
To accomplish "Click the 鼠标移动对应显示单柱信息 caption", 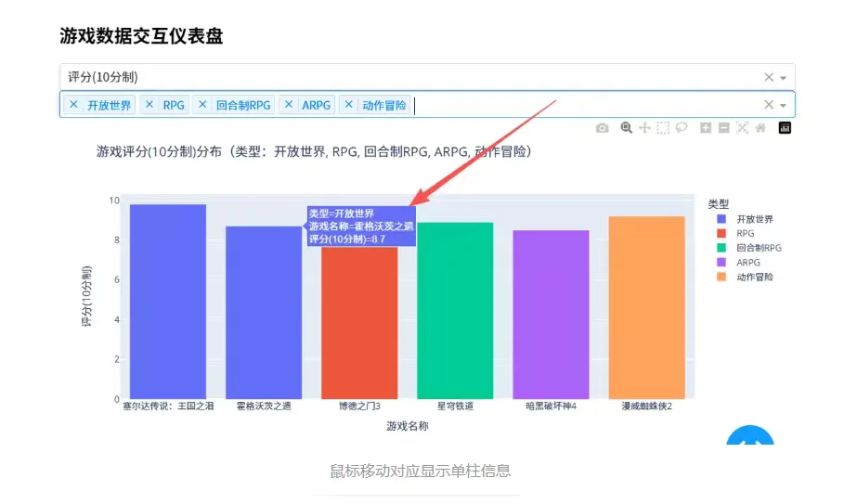I will pyautogui.click(x=421, y=471).
